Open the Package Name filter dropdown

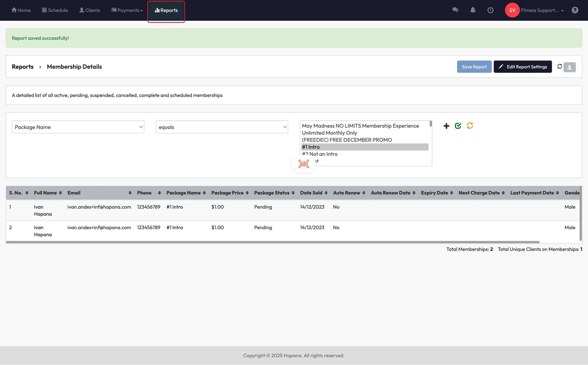click(x=78, y=127)
